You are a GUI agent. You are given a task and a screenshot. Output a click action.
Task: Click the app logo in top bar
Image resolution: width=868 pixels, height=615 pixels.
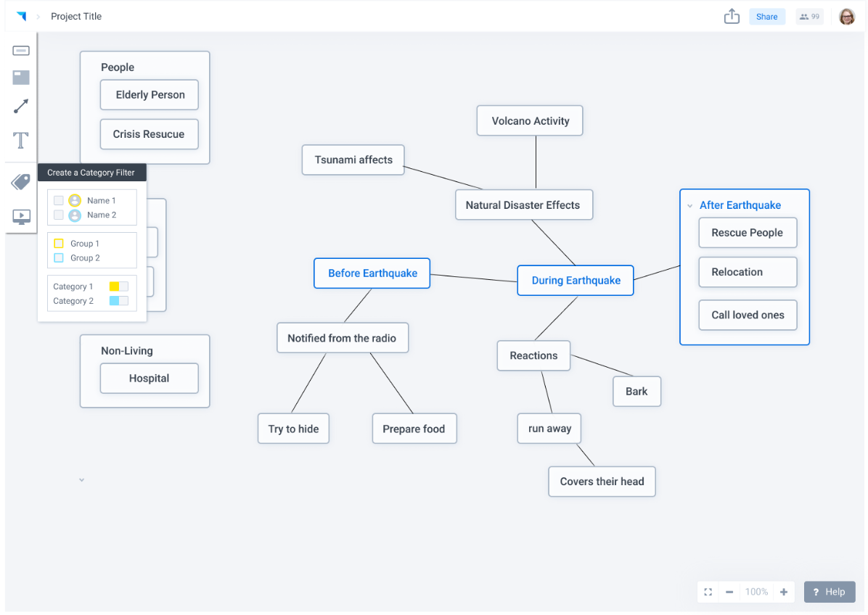click(x=22, y=16)
